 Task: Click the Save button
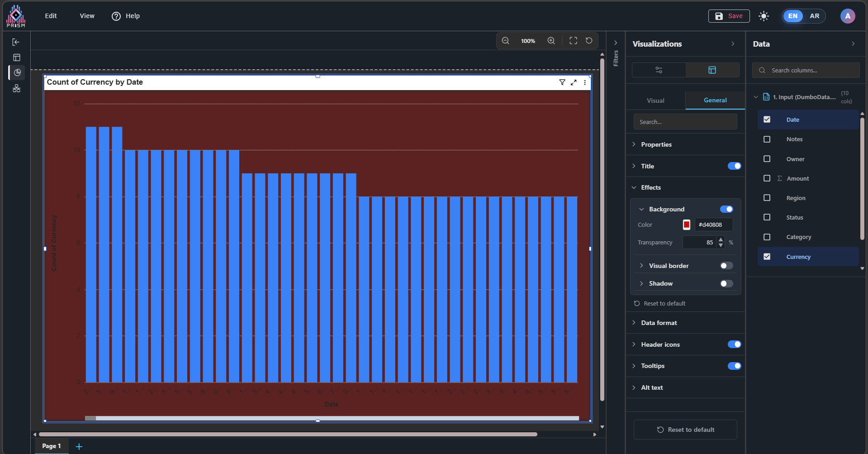[729, 16]
